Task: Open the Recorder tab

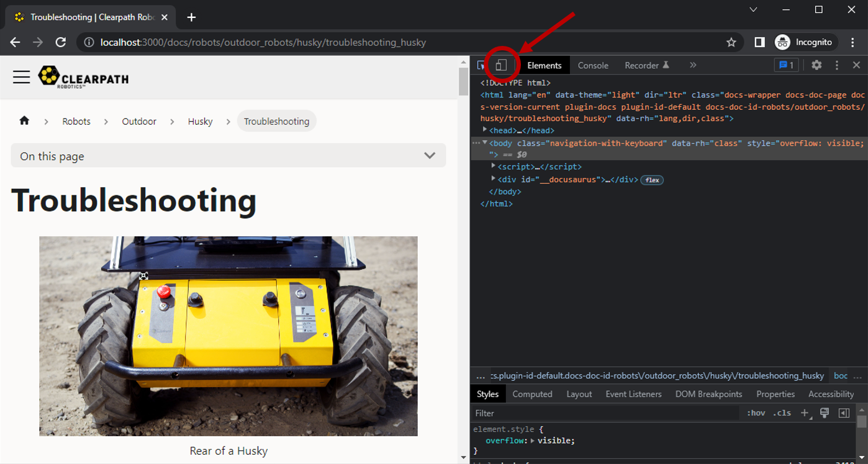Action: [647, 65]
